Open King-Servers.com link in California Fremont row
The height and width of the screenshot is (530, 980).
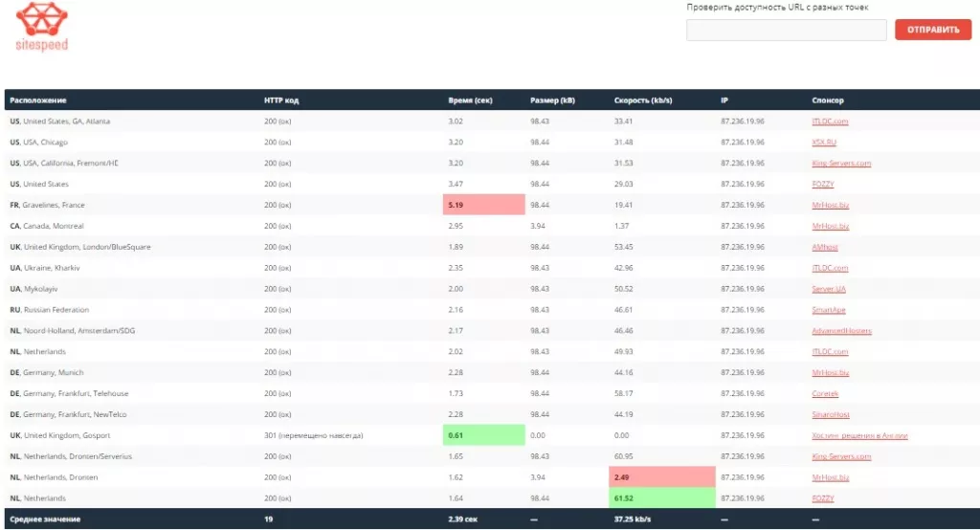click(841, 164)
